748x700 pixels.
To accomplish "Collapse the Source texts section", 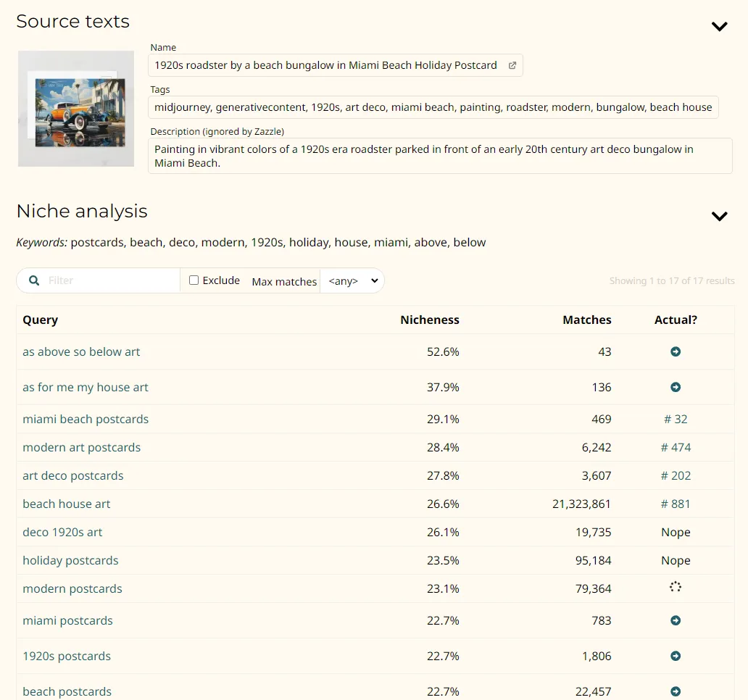I will pos(720,26).
